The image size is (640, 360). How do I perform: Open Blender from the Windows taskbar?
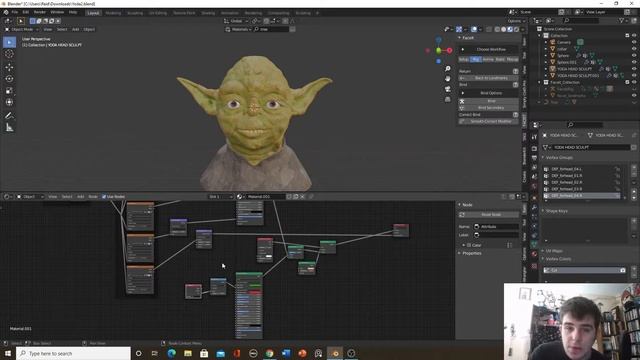click(x=335, y=353)
